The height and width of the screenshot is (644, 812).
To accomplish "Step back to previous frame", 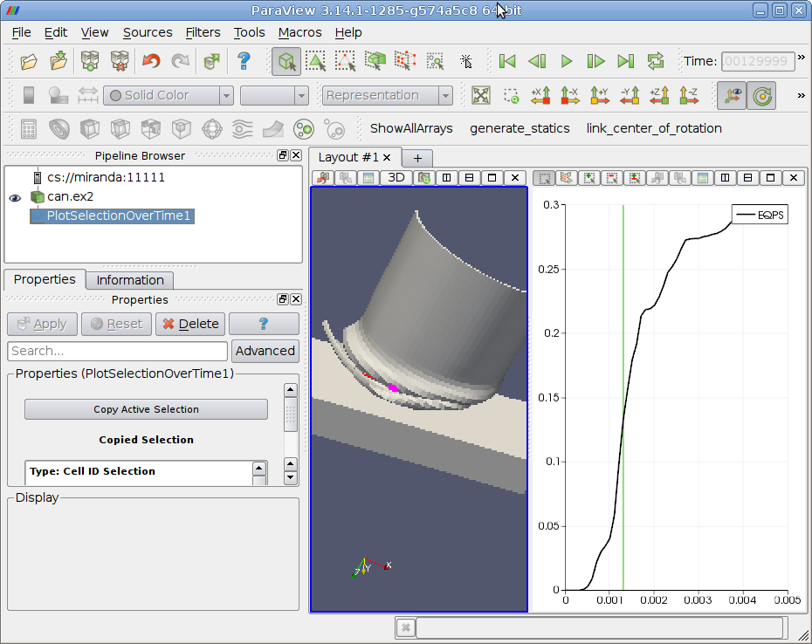I will pos(536,61).
